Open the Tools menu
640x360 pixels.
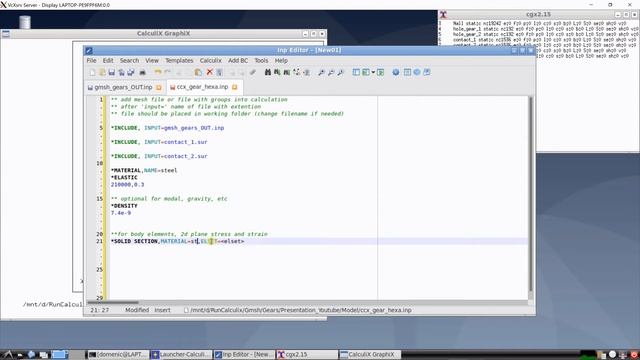click(261, 60)
